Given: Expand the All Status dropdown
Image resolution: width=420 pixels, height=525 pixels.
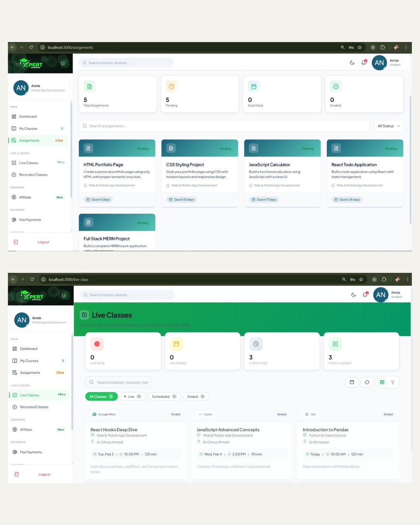Looking at the screenshot, I should click(388, 126).
